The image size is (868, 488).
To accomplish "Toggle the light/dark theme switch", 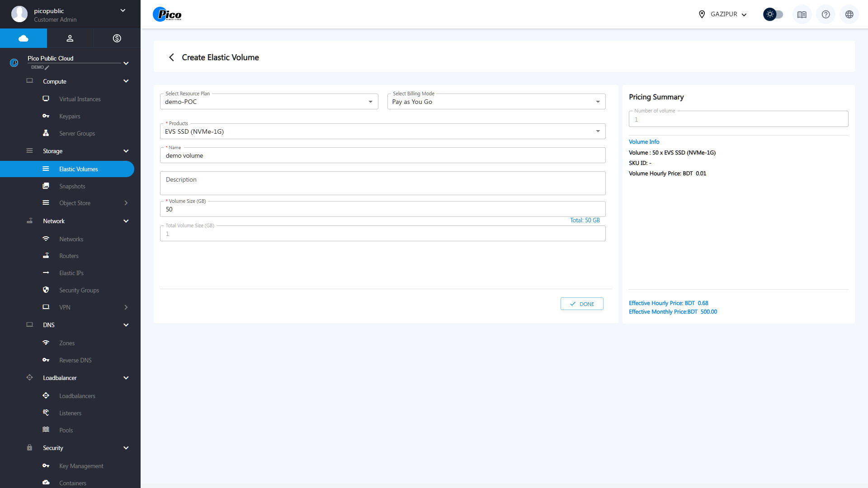I will coord(773,14).
